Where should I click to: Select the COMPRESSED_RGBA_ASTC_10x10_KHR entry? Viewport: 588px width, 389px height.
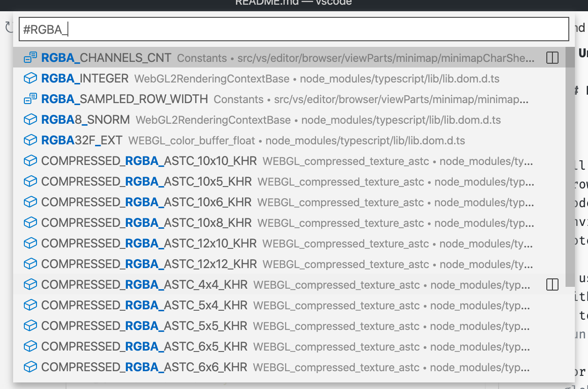pyautogui.click(x=187, y=161)
